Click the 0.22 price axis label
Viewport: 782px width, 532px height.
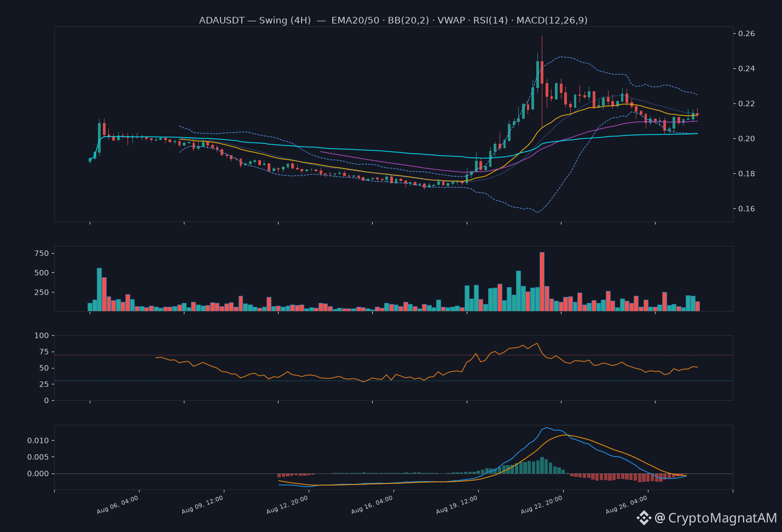[x=746, y=104]
